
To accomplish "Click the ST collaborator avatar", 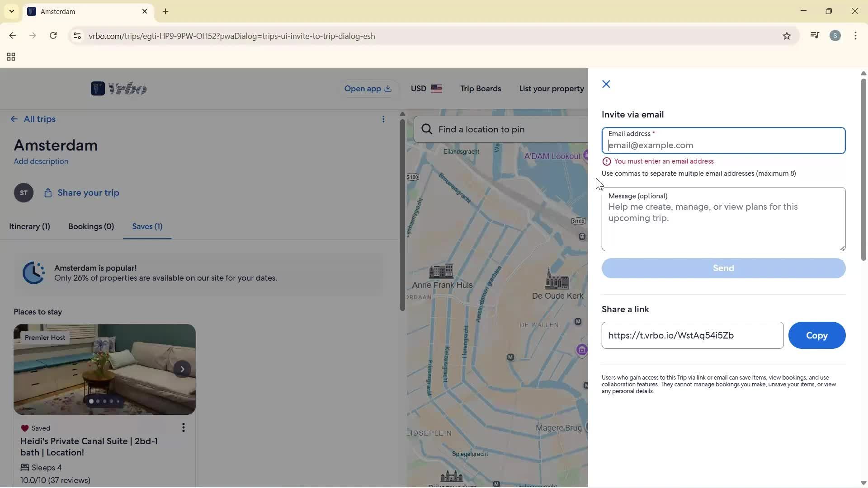I will (x=24, y=192).
